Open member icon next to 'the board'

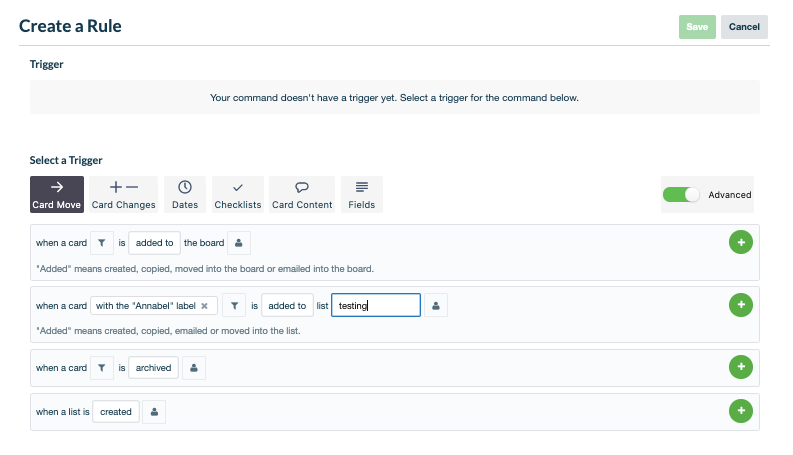tap(239, 243)
